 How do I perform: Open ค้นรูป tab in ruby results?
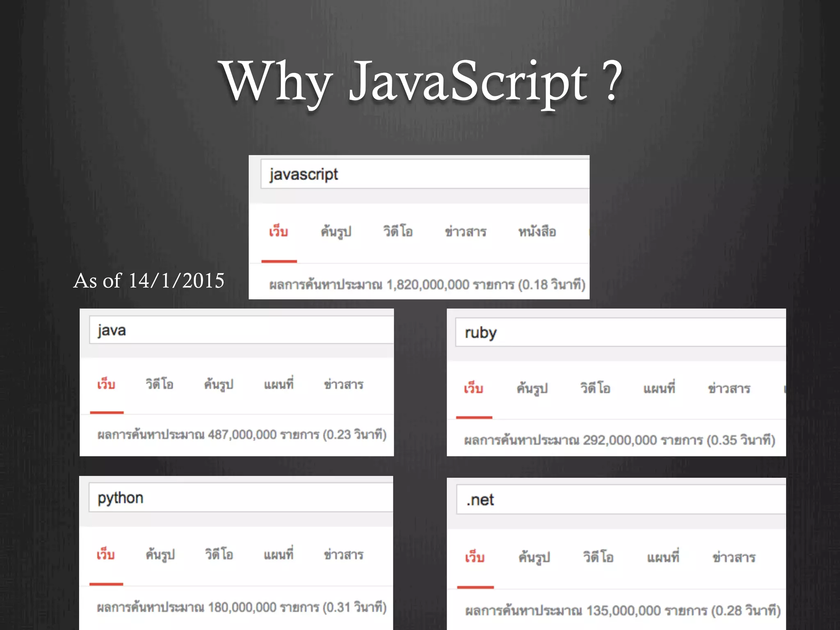(532, 388)
